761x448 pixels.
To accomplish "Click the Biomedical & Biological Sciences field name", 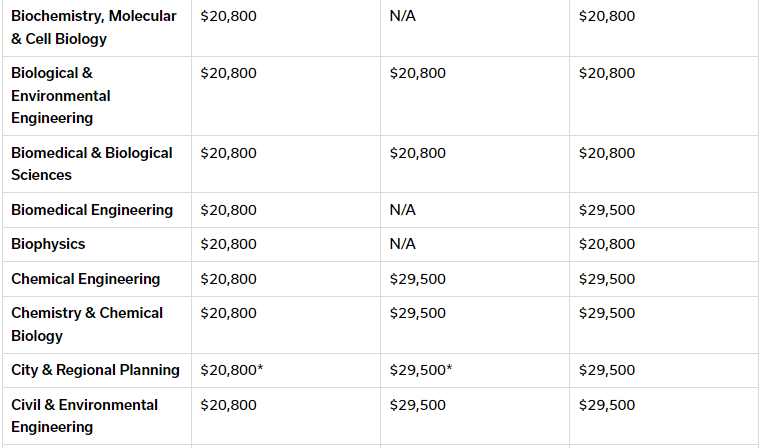I will click(x=92, y=164).
